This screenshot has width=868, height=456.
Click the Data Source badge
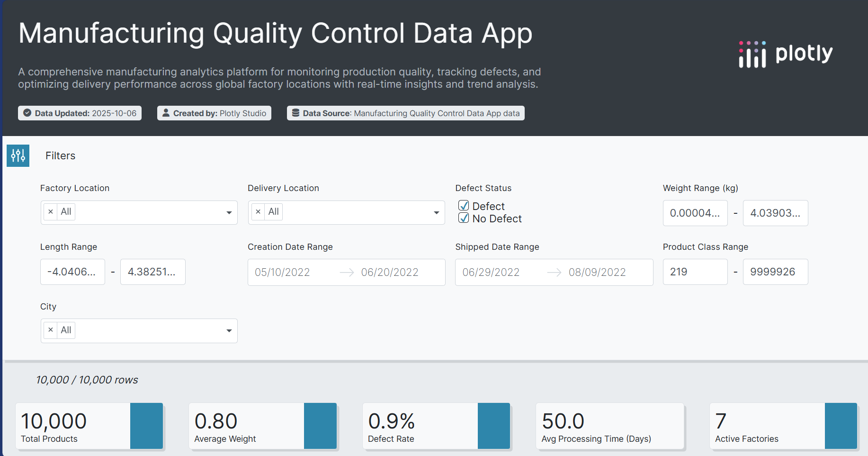coord(406,113)
